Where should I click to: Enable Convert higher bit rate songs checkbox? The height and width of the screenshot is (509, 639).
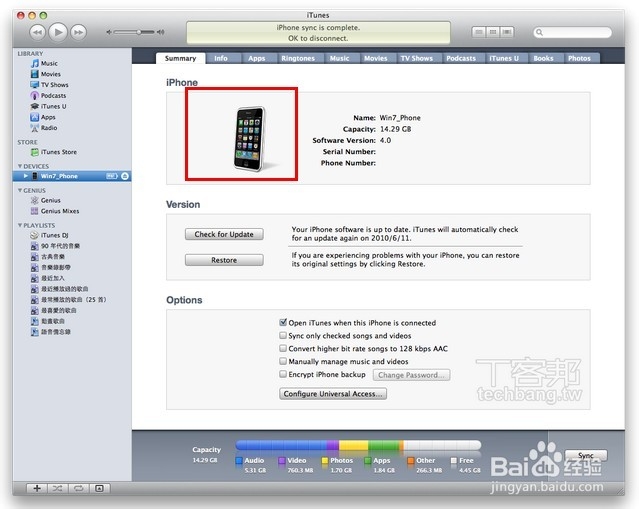pyautogui.click(x=283, y=348)
